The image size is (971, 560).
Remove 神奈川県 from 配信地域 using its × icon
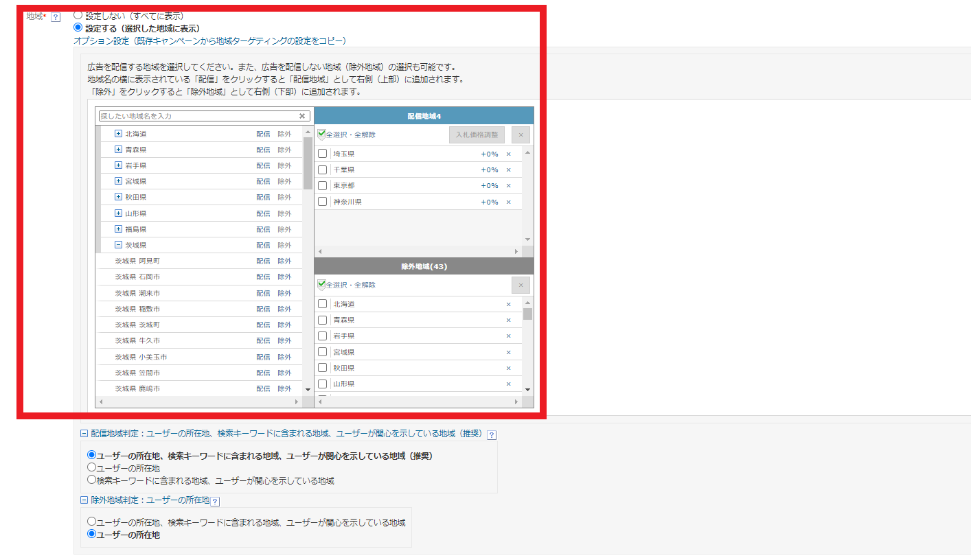(509, 202)
